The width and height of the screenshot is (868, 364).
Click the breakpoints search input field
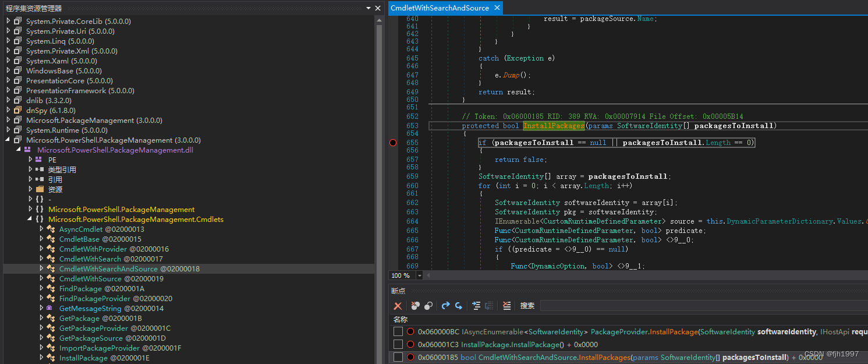pyautogui.click(x=699, y=306)
